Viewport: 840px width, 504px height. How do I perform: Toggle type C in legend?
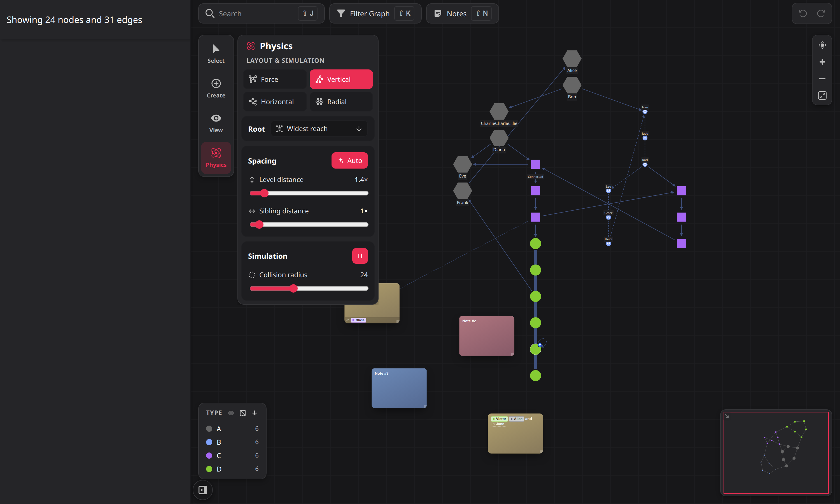tap(232, 456)
